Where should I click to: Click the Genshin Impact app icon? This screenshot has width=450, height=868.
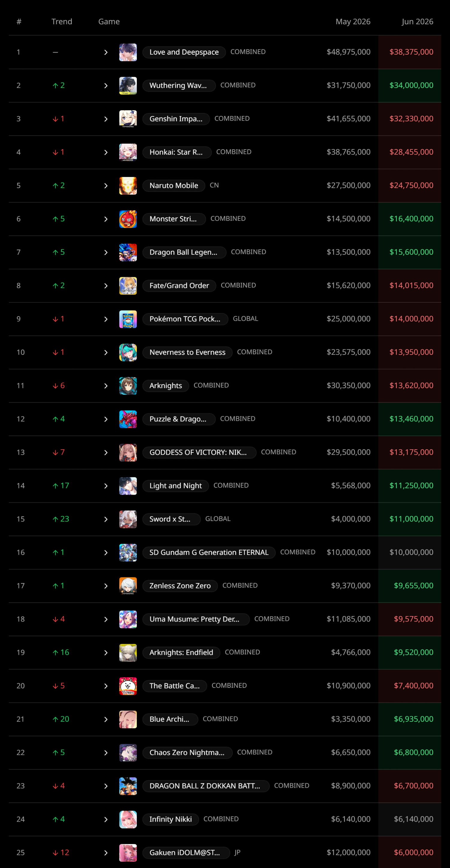point(128,119)
